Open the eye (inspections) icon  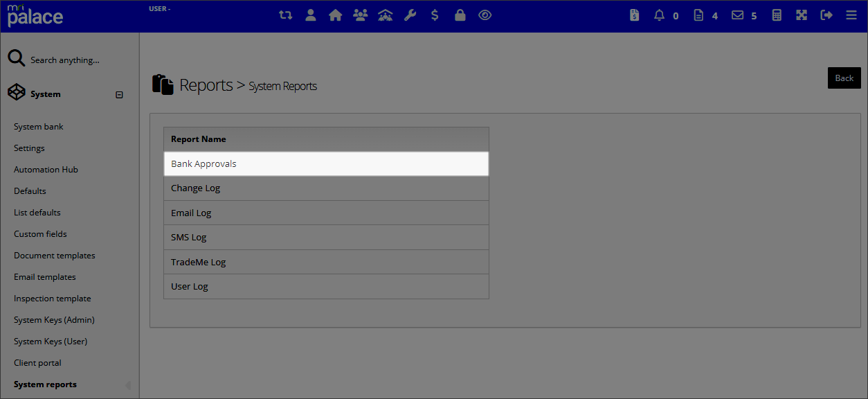point(485,15)
